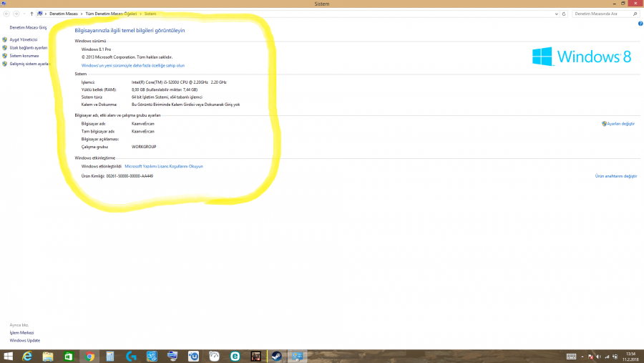Expand the address bar history dropdown
The width and height of the screenshot is (644, 363).
(x=557, y=14)
